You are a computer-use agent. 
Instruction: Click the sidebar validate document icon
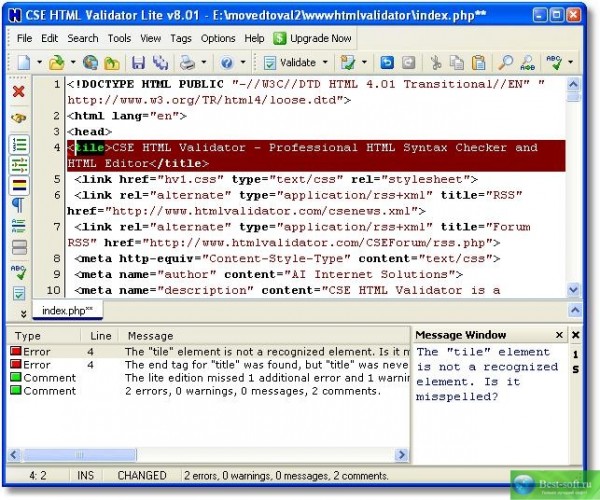pos(19,293)
